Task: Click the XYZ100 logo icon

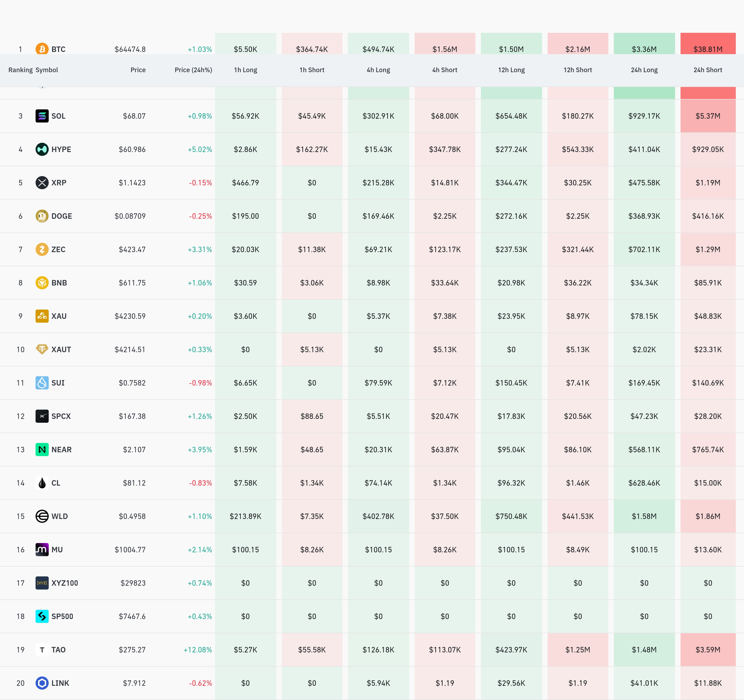Action: pos(42,583)
